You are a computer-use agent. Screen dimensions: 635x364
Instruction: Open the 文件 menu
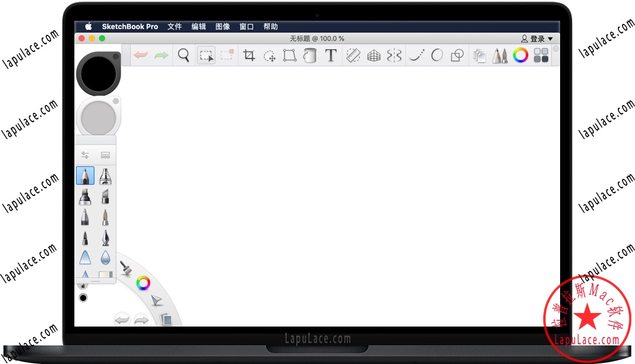174,27
